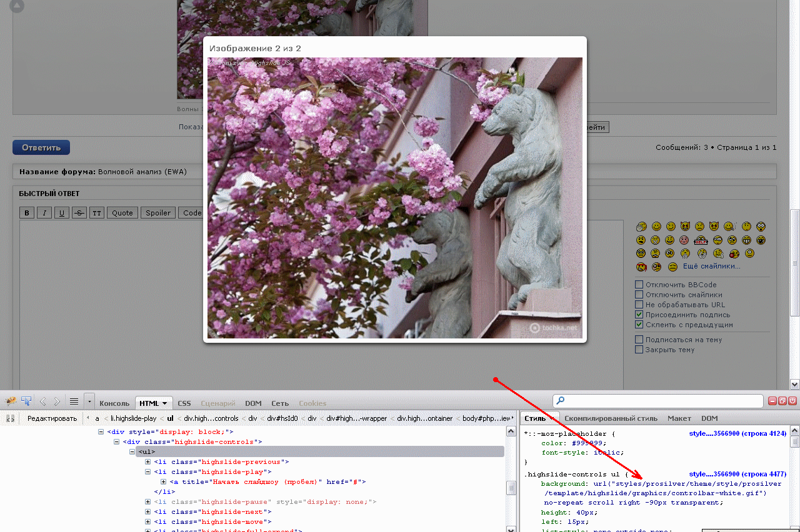The width and height of the screenshot is (800, 532).
Task: Enable the 'Отключить BBCode' checkbox
Action: click(x=639, y=285)
